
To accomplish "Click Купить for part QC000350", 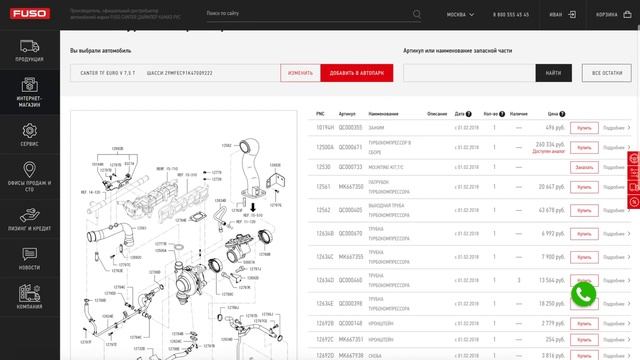I will 584,128.
